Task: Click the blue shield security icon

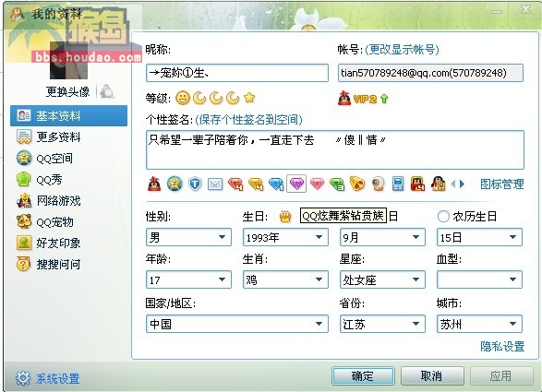Action: (x=195, y=184)
